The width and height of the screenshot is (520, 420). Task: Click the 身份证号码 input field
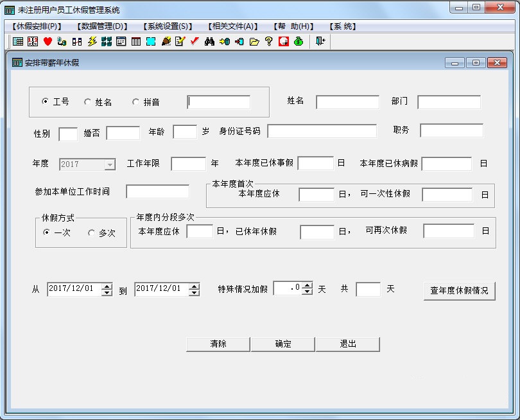click(322, 131)
